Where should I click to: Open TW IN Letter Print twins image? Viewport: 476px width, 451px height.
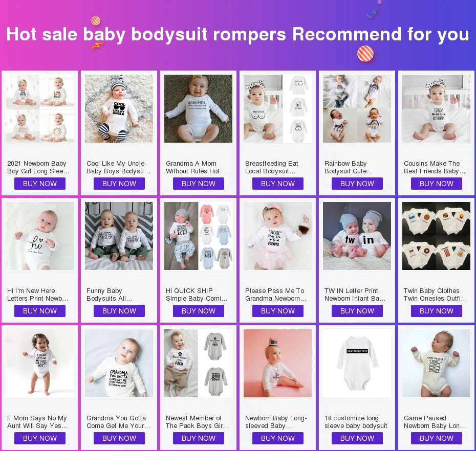tap(357, 236)
